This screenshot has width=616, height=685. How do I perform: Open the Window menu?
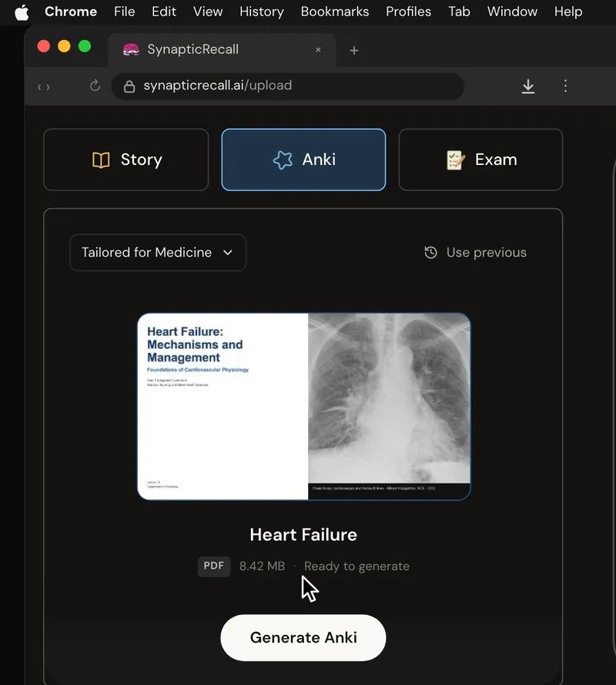tap(512, 12)
